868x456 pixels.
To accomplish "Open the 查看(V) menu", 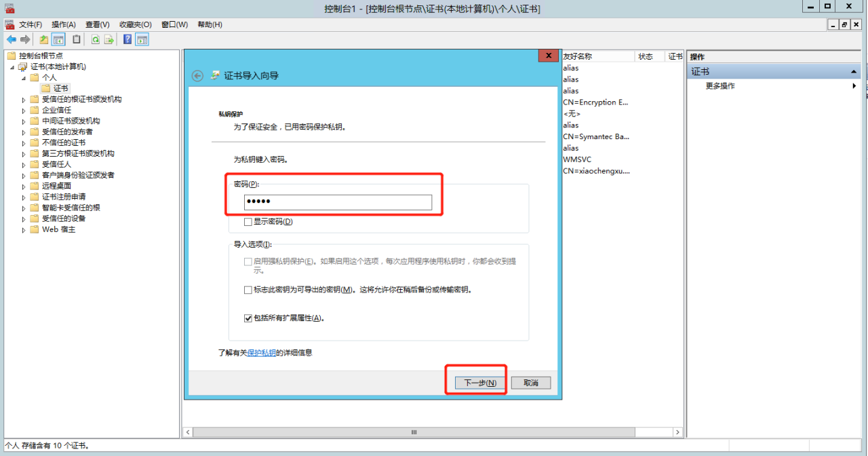I will coord(98,24).
